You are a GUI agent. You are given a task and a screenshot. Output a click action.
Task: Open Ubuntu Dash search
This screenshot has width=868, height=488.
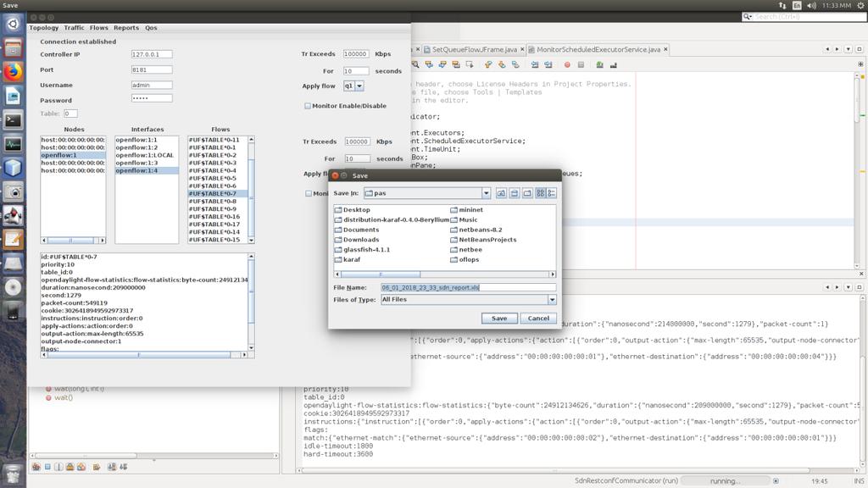[x=13, y=24]
